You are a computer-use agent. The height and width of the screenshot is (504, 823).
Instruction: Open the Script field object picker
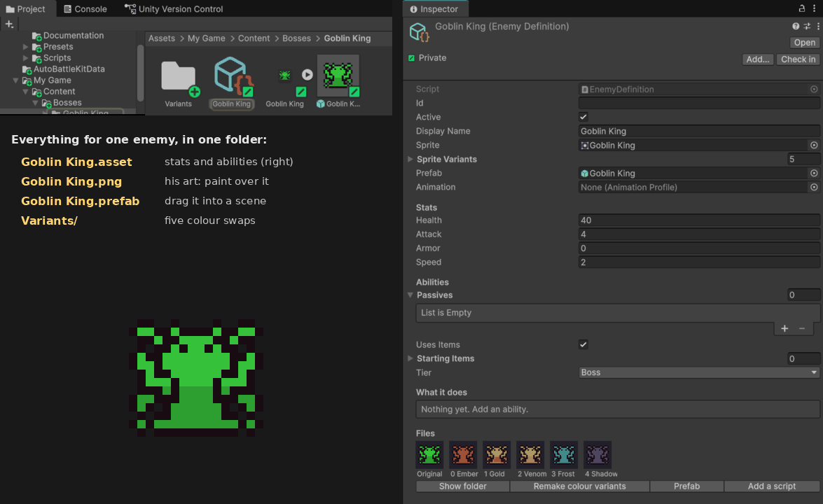(x=814, y=89)
